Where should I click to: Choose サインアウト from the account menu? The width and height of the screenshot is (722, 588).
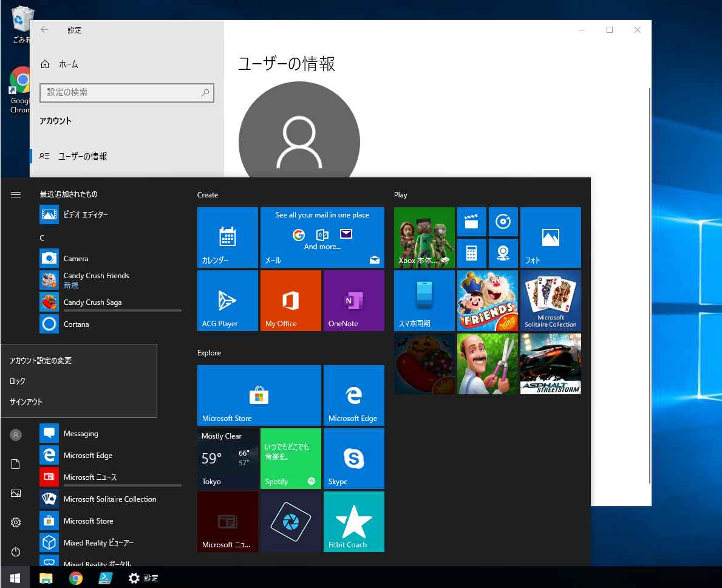79,402
